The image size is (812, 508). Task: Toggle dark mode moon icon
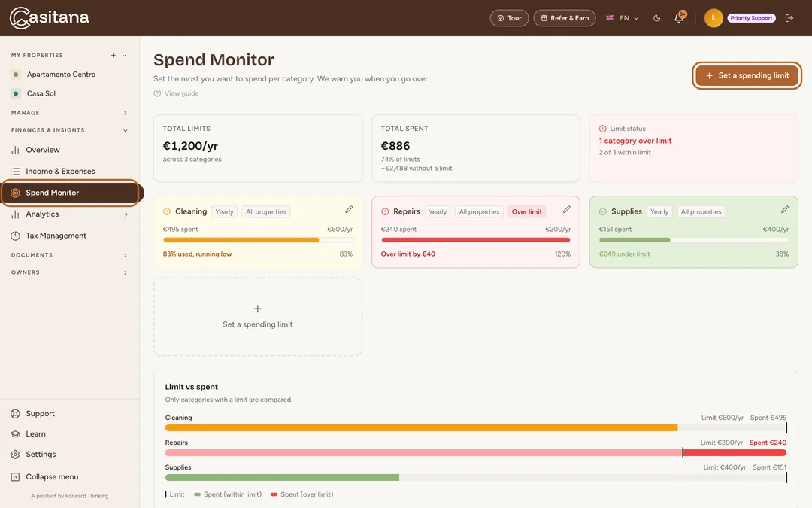pos(656,18)
